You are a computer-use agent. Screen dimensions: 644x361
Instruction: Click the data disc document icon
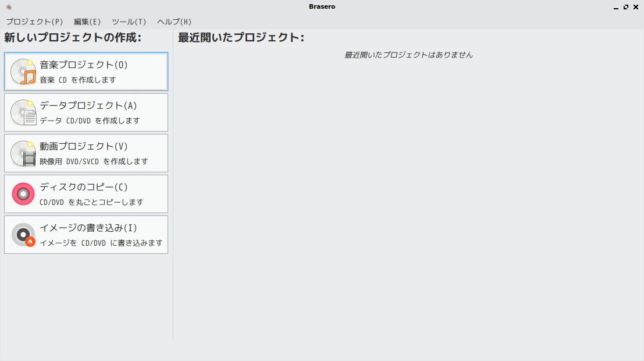tap(23, 112)
